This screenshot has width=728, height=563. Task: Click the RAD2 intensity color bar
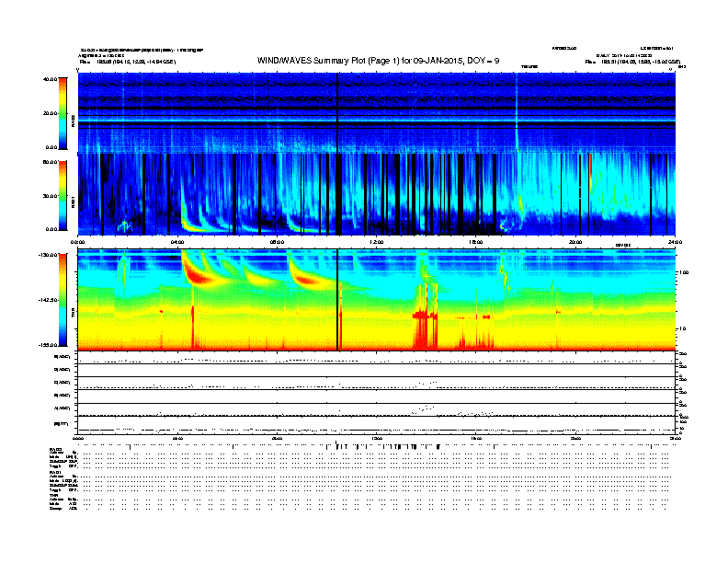(x=63, y=114)
